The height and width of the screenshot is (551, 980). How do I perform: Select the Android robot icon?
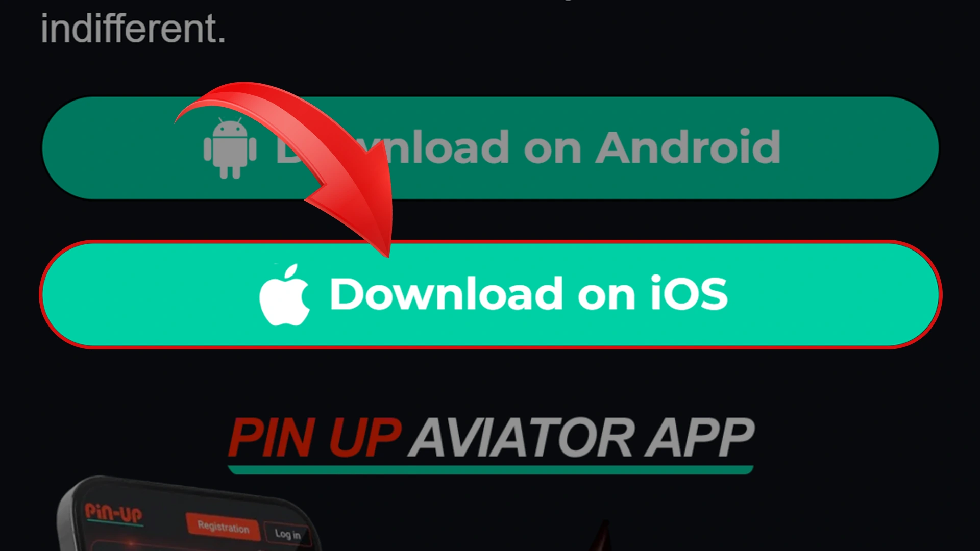(230, 146)
